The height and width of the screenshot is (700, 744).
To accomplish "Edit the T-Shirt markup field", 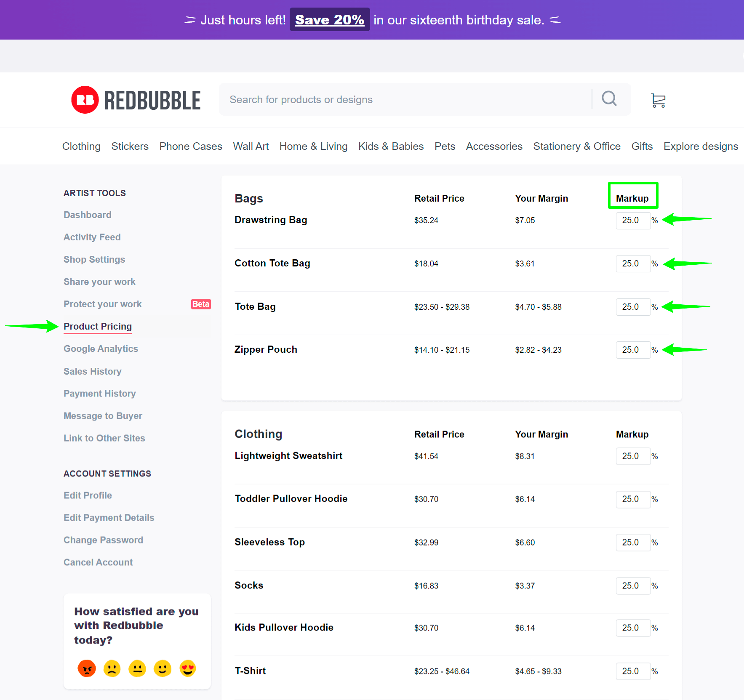I will click(x=633, y=671).
